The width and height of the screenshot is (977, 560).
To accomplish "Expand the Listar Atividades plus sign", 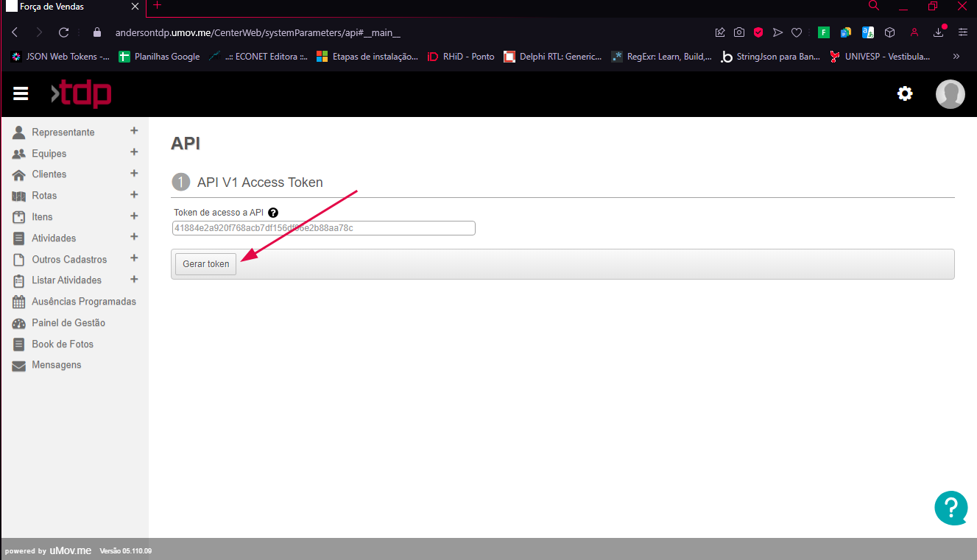I will click(134, 280).
